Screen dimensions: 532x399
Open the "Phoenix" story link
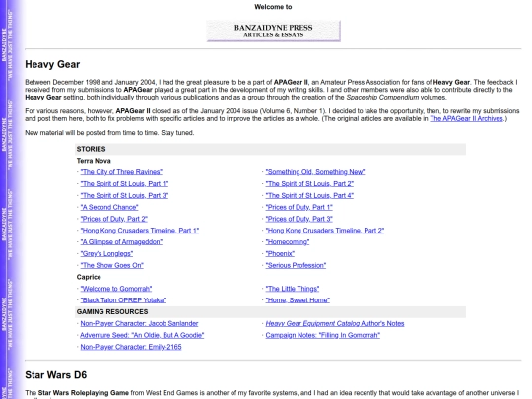pos(280,254)
